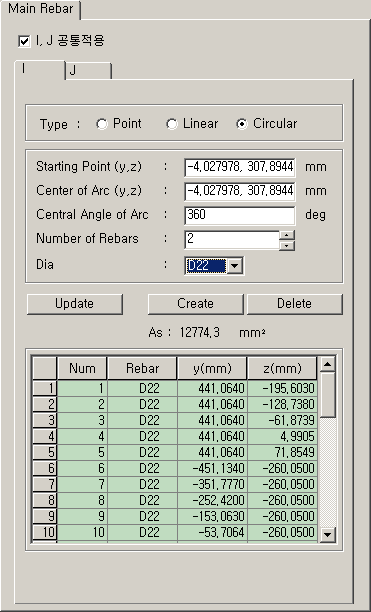Select the Linear type radio button
The height and width of the screenshot is (612, 371).
point(172,124)
